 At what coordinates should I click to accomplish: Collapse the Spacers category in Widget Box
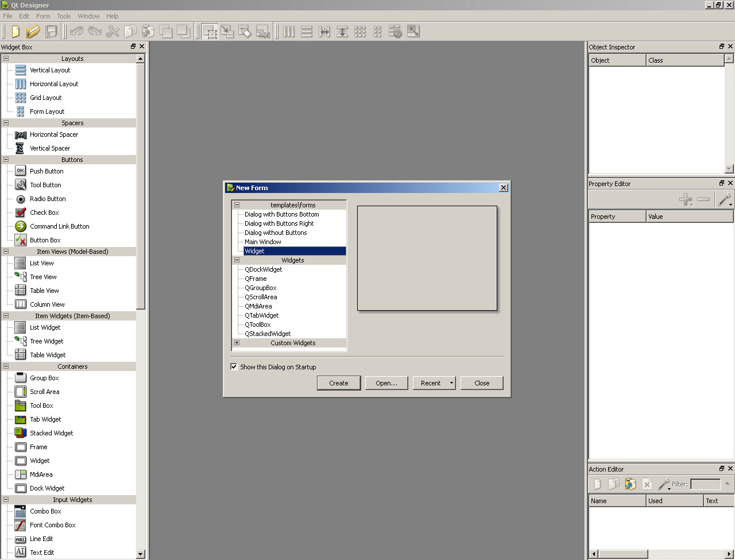[x=6, y=122]
